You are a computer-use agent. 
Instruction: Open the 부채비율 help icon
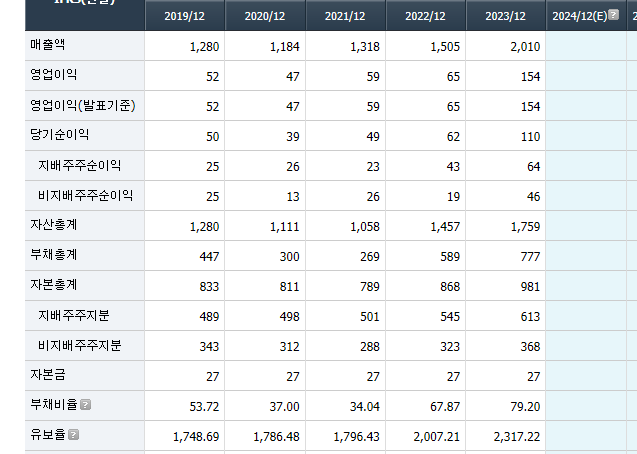point(85,404)
